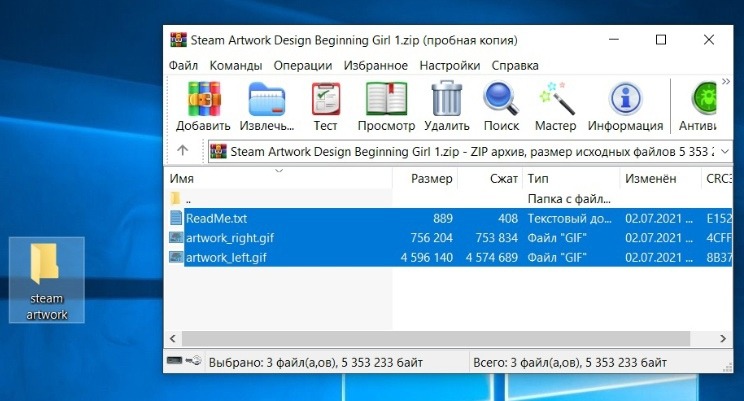The width and height of the screenshot is (744, 401).
Task: Select the artwork_right.gif file name
Action: coord(230,238)
